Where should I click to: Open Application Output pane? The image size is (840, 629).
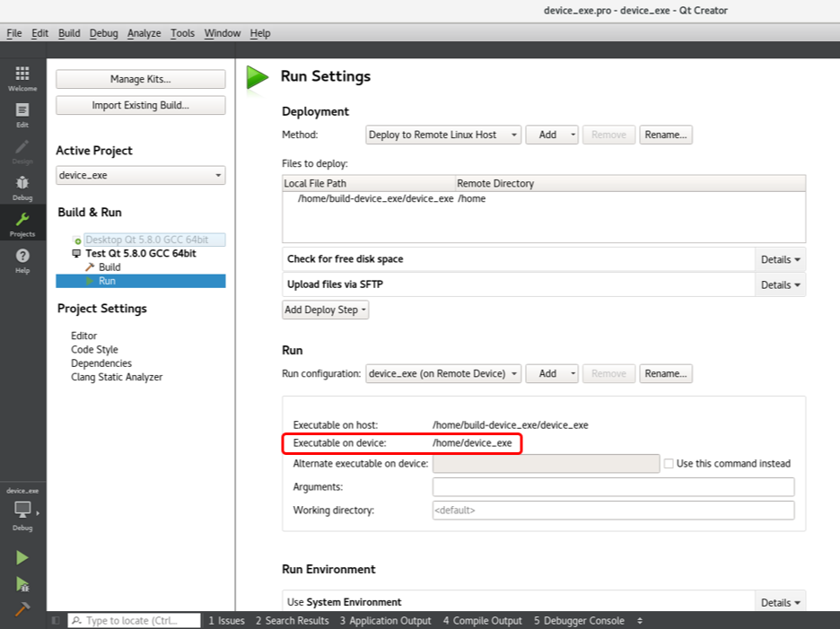tap(385, 620)
